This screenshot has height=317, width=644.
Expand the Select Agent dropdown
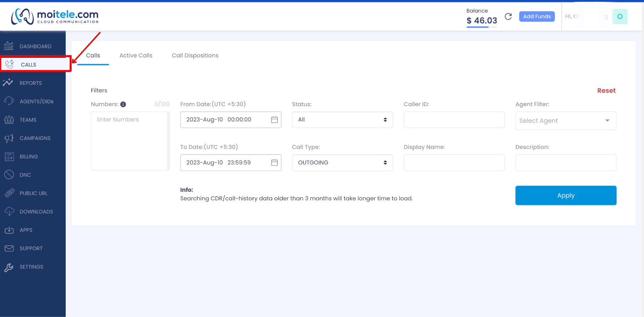[x=566, y=120]
